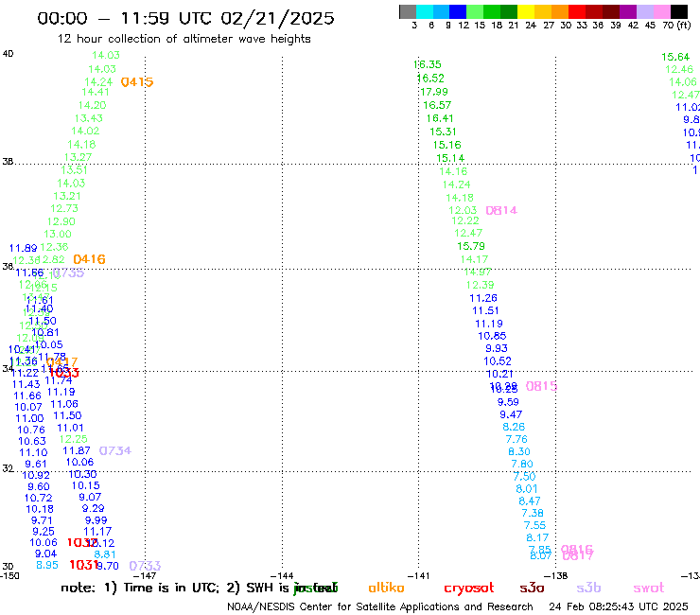
Task: Click the gray swatch in the color scale
Action: tap(408, 11)
